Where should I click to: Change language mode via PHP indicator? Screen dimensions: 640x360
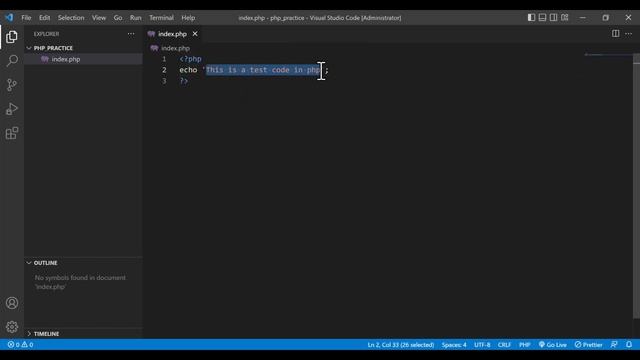pos(524,345)
